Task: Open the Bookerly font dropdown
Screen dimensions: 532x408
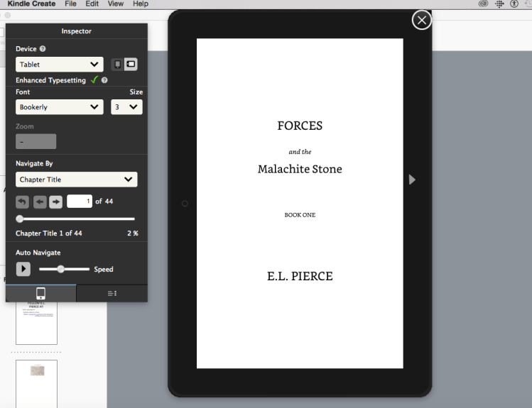Action: point(60,107)
